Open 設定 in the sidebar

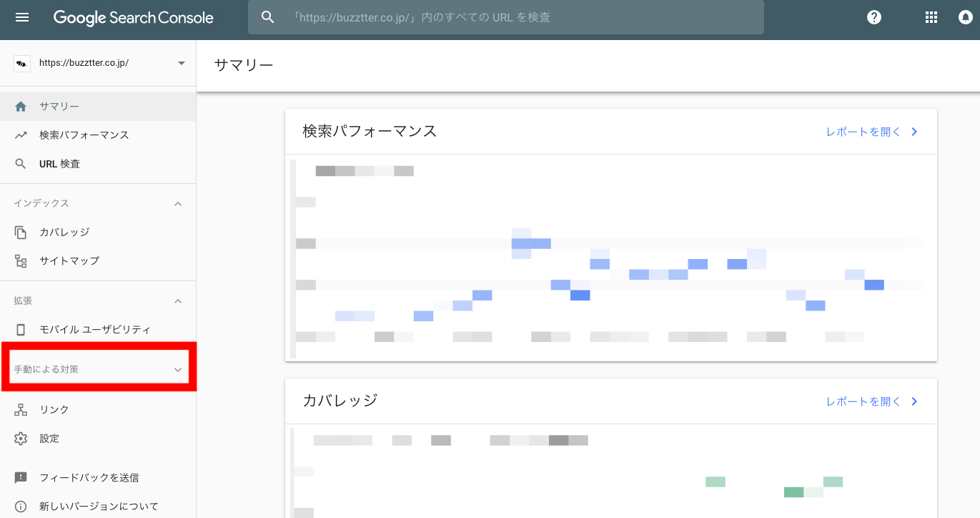pos(98,439)
